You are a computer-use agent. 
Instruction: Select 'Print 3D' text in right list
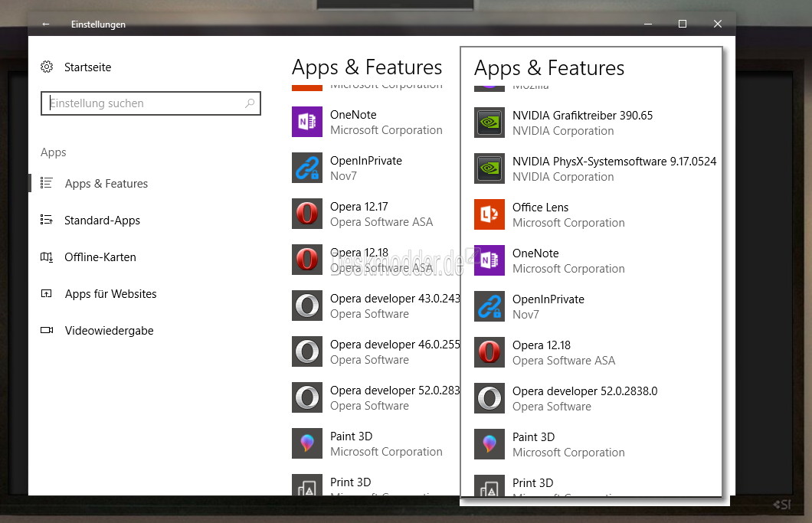pyautogui.click(x=533, y=483)
